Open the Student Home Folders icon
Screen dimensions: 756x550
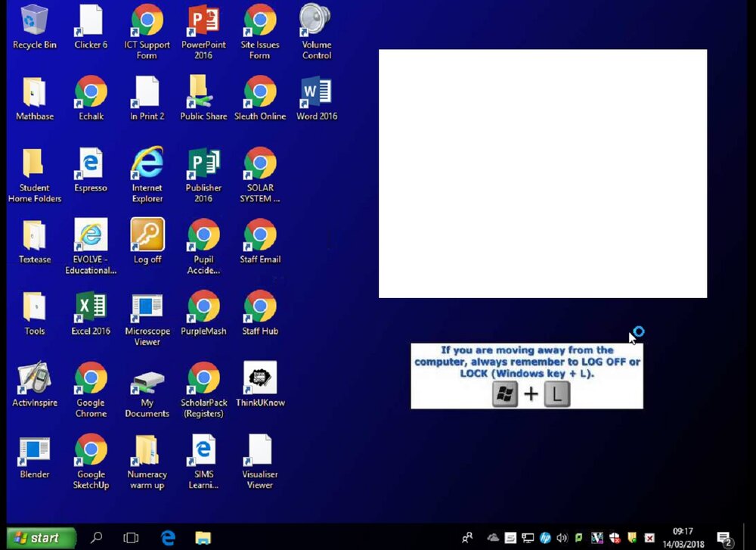tap(34, 175)
